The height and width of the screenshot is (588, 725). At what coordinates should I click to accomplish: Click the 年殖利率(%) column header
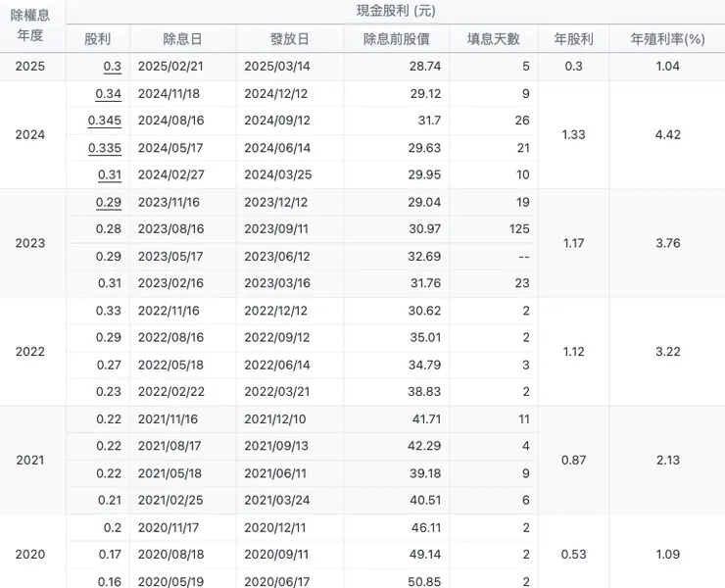point(670,39)
